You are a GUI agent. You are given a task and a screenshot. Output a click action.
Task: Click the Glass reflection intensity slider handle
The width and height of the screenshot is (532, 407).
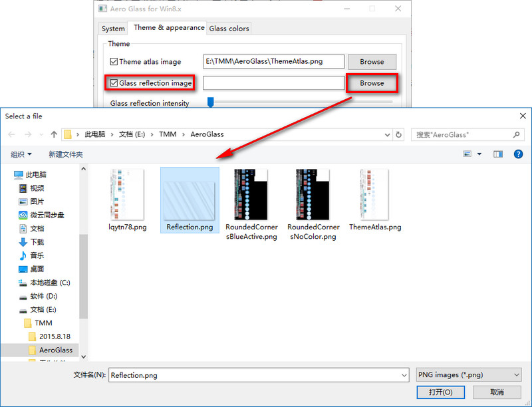211,102
